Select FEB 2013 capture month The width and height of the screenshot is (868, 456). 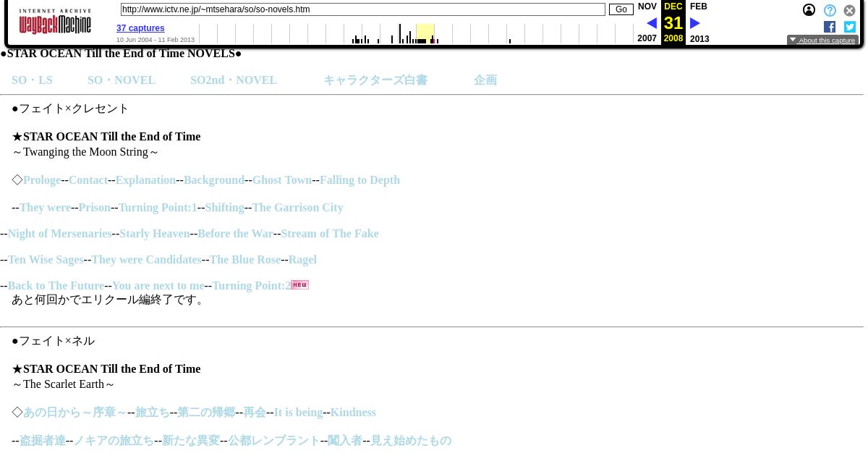click(x=699, y=7)
